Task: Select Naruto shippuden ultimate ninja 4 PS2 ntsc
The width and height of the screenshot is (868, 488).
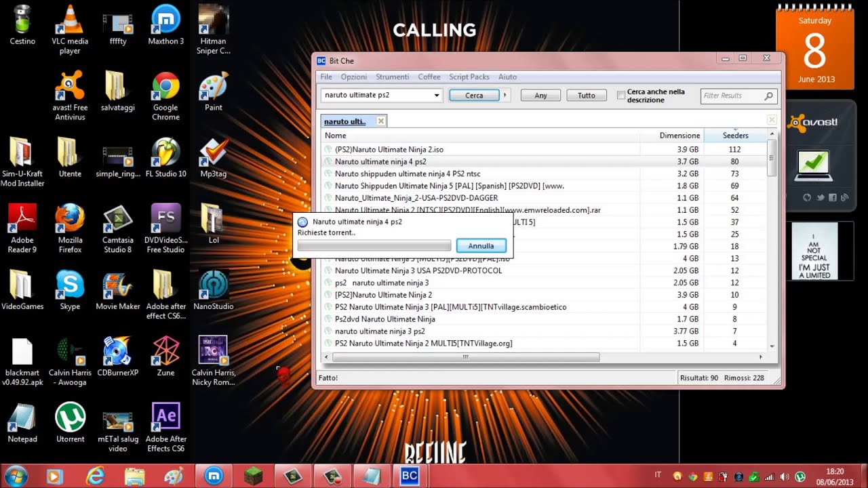Action: 545,174
